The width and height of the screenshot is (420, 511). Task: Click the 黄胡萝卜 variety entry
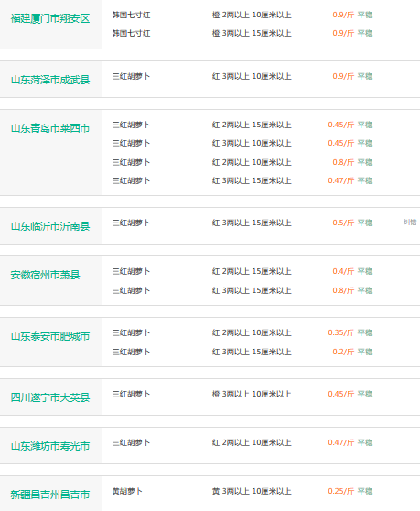pos(127,491)
